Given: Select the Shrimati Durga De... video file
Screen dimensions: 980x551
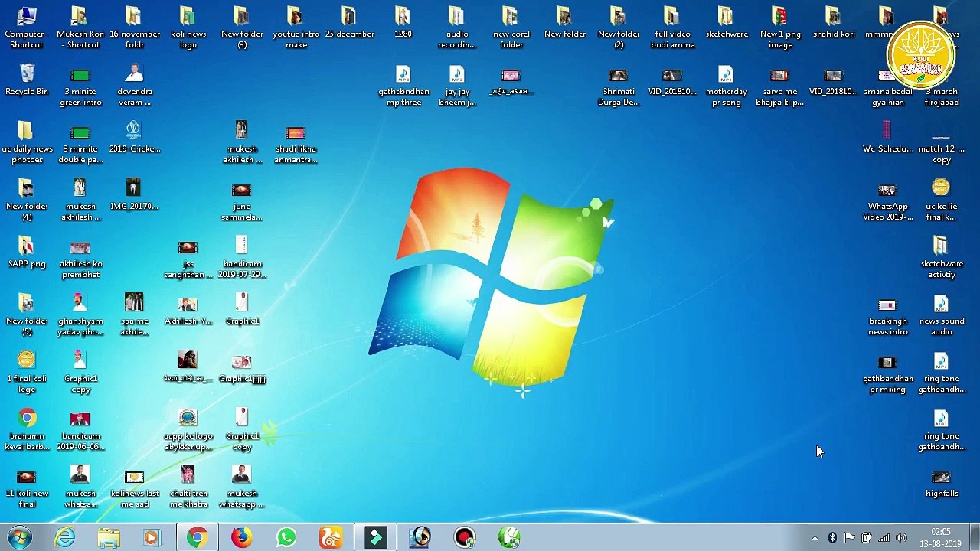Looking at the screenshot, I should coord(619,86).
